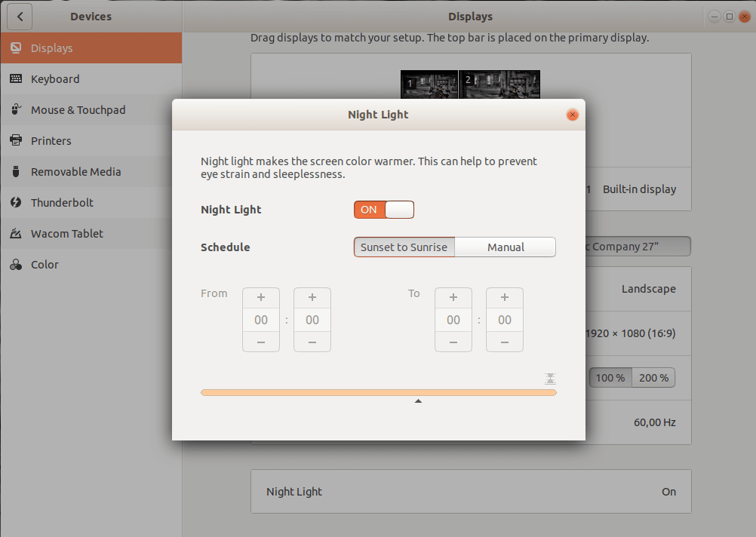Screen dimensions: 756x537
Task: Select the Manual schedule option
Action: [506, 247]
